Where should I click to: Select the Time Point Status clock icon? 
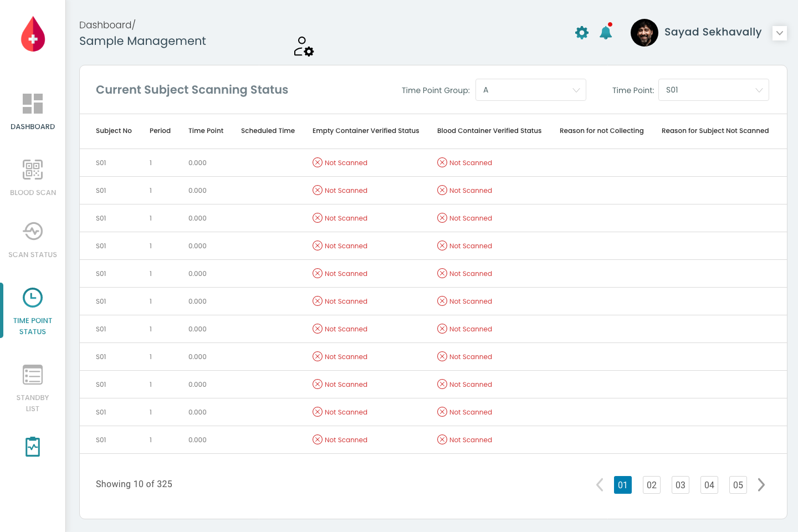pos(33,298)
